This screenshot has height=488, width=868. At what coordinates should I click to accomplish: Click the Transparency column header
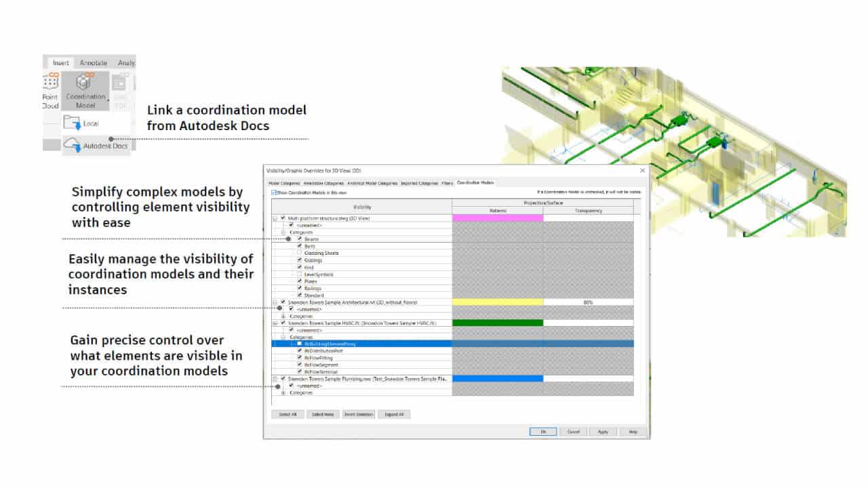[588, 211]
